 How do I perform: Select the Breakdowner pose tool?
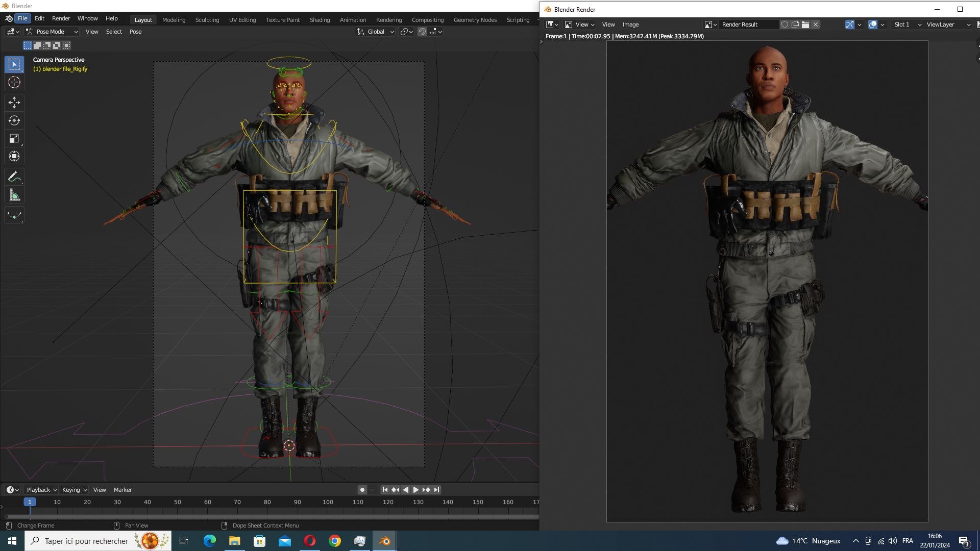[x=14, y=215]
